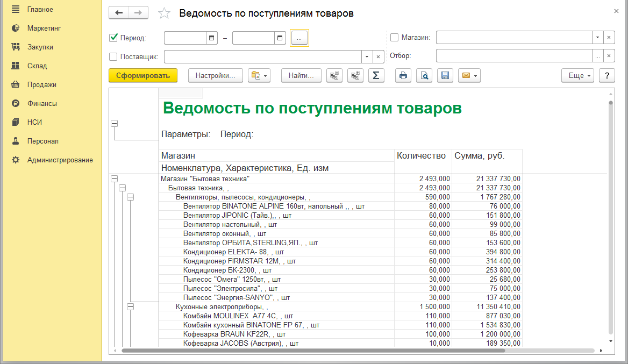Navigate forward with the right arrow
This screenshot has width=628, height=364.
[x=138, y=13]
